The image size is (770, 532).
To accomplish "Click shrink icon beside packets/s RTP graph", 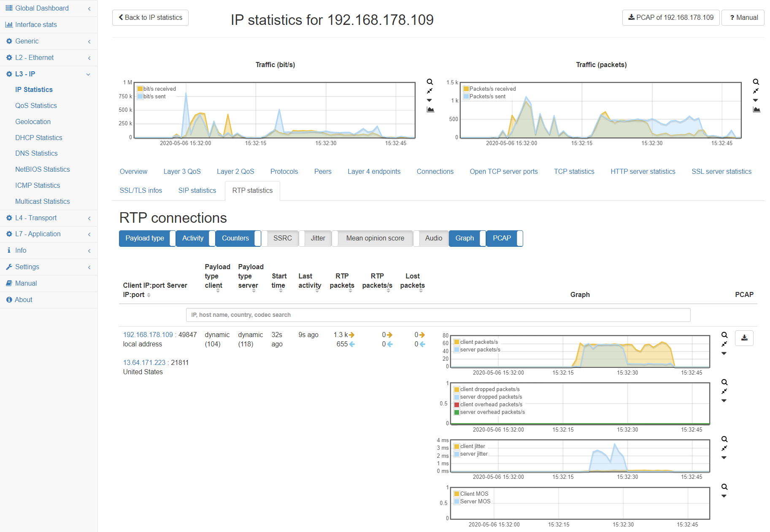I will 724,344.
